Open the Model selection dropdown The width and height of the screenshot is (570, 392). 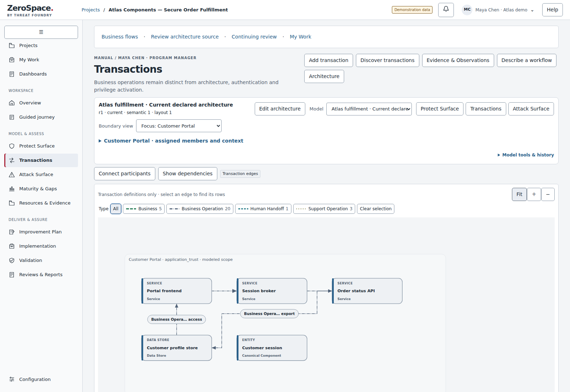369,109
